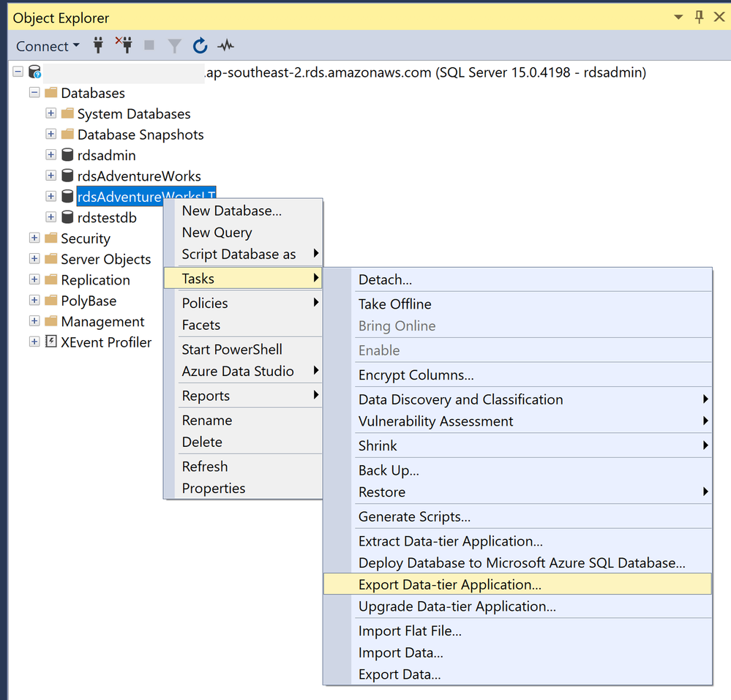The image size is (731, 700).
Task: Click the PolyBase folder icon
Action: coord(50,300)
